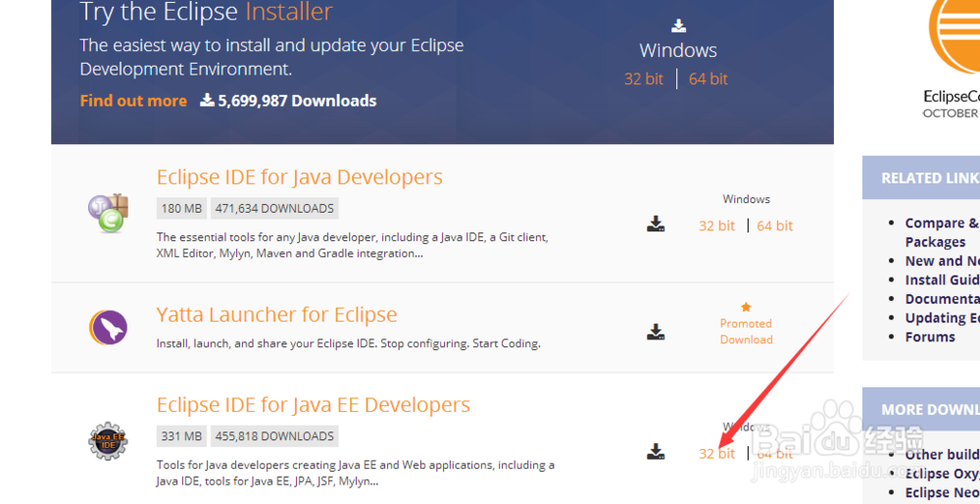Click the Promoted star icon
Screen dimensions: 980x504
(x=746, y=307)
